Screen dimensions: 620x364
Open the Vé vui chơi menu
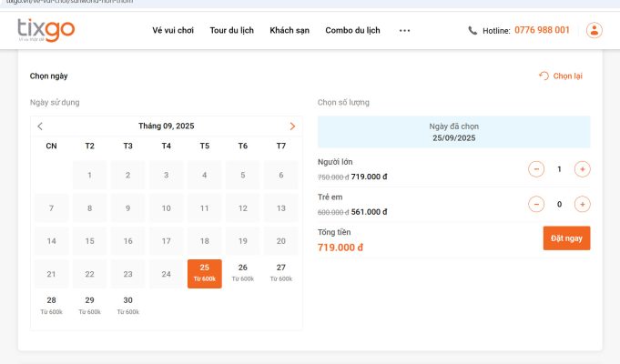coord(173,31)
